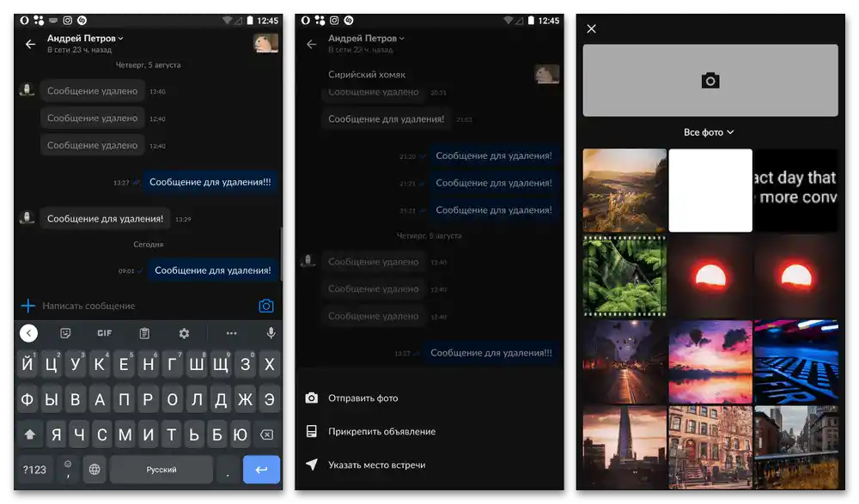This screenshot has width=859, height=504.
Task: Tap Instagram notification icon in left status bar
Action: tap(67, 21)
